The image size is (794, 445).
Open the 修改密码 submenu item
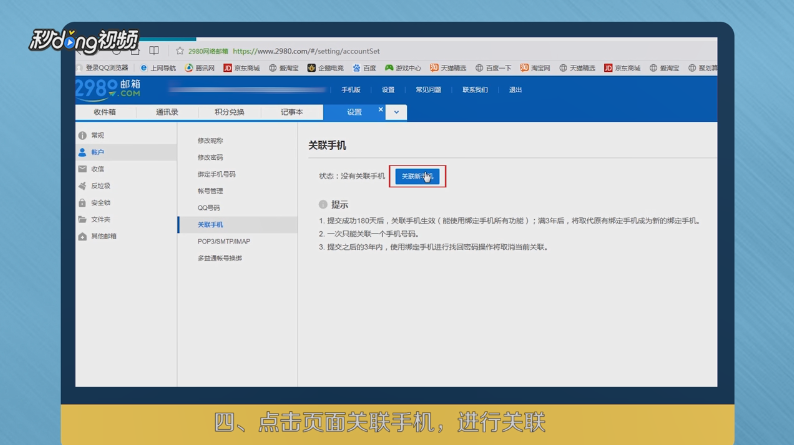210,157
